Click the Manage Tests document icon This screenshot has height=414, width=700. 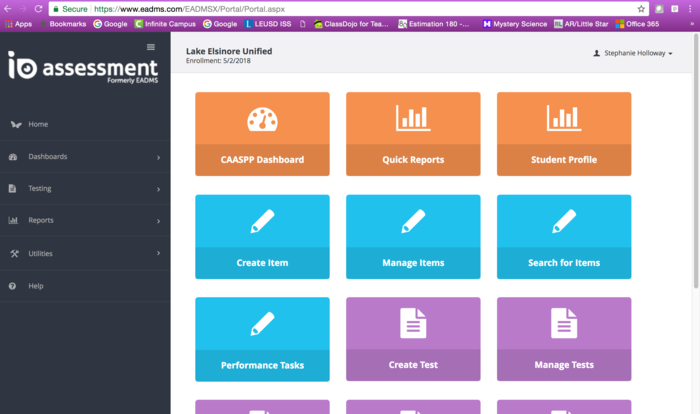point(564,323)
